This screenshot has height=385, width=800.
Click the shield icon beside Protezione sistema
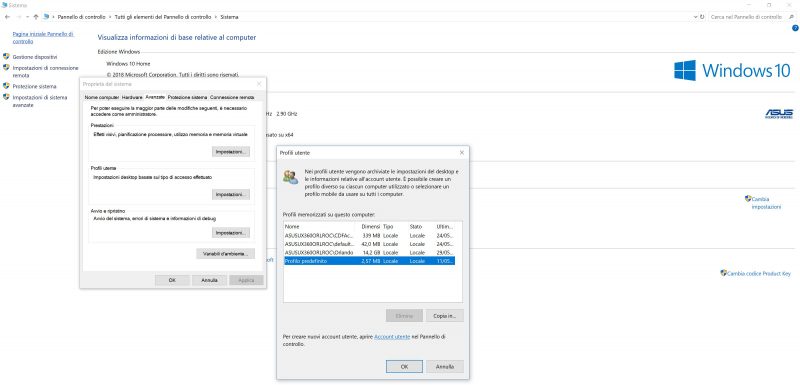[6, 86]
